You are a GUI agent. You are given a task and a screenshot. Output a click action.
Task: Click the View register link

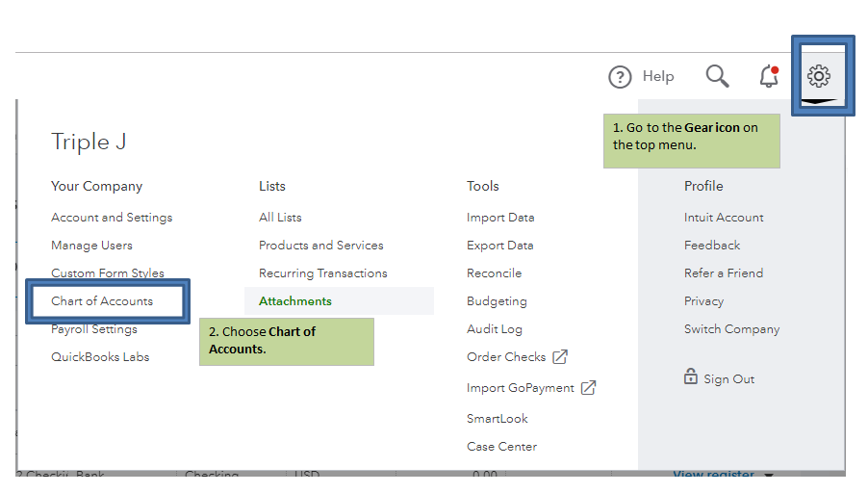(713, 475)
